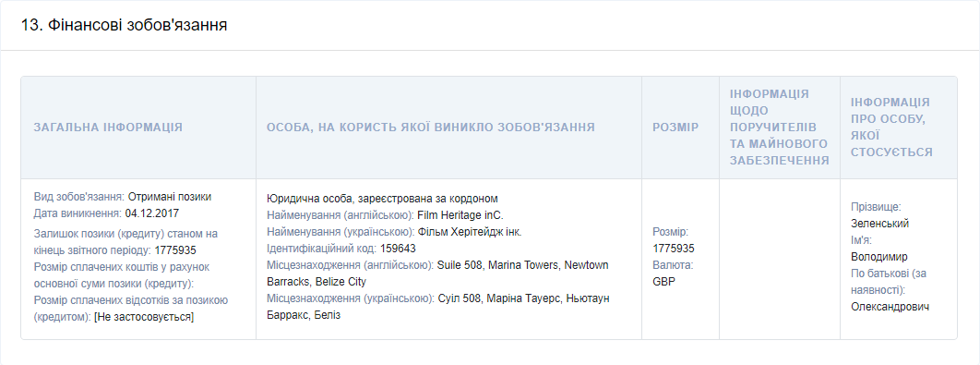Click header 'Інформація про особу, якої стосується'

point(891,128)
